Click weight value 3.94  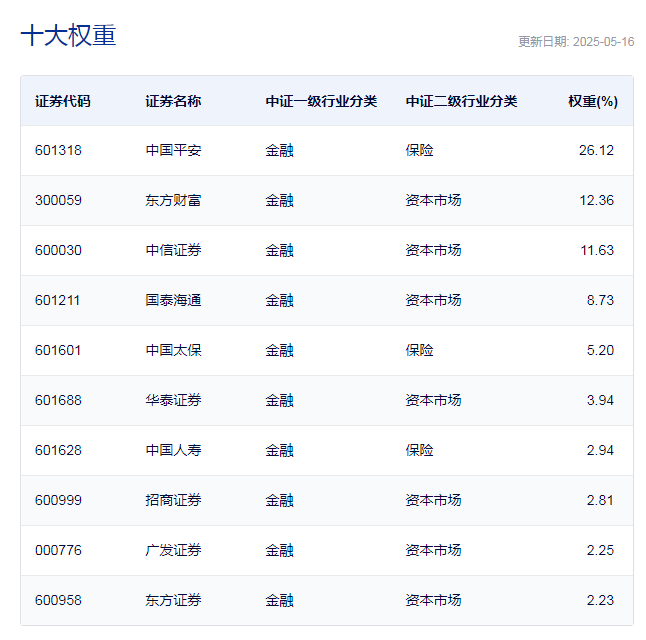pos(600,400)
